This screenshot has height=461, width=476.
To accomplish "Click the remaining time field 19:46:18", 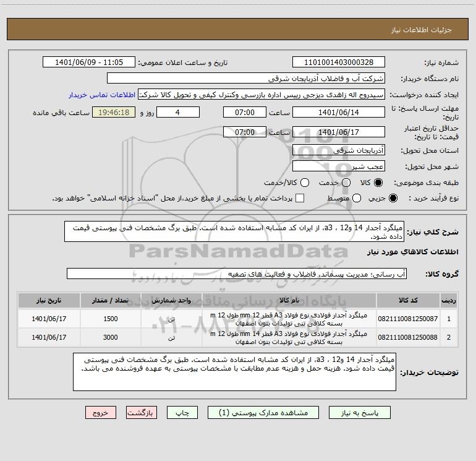I will coord(114,112).
